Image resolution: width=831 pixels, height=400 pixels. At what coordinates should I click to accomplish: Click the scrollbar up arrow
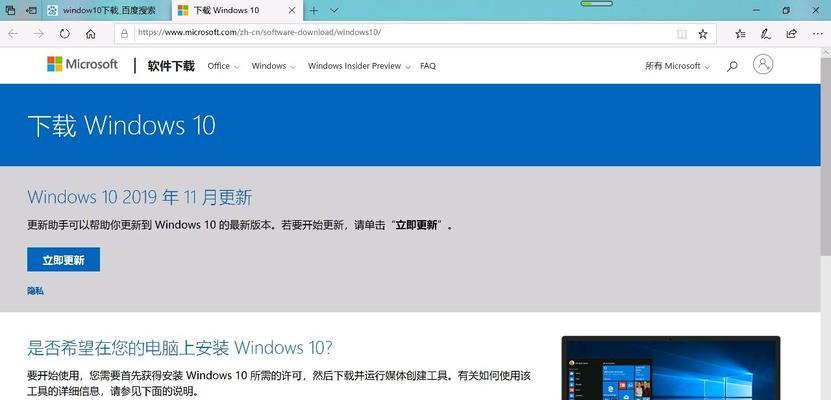coord(826,52)
